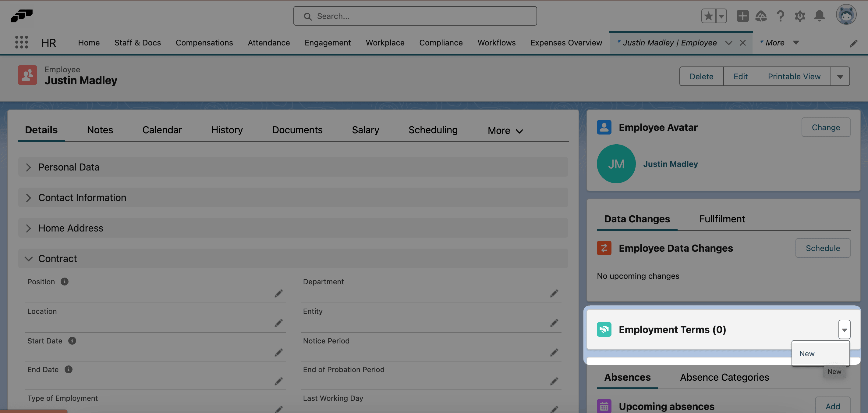Show End Date info tooltip icon
Image resolution: width=868 pixels, height=413 pixels.
69,369
